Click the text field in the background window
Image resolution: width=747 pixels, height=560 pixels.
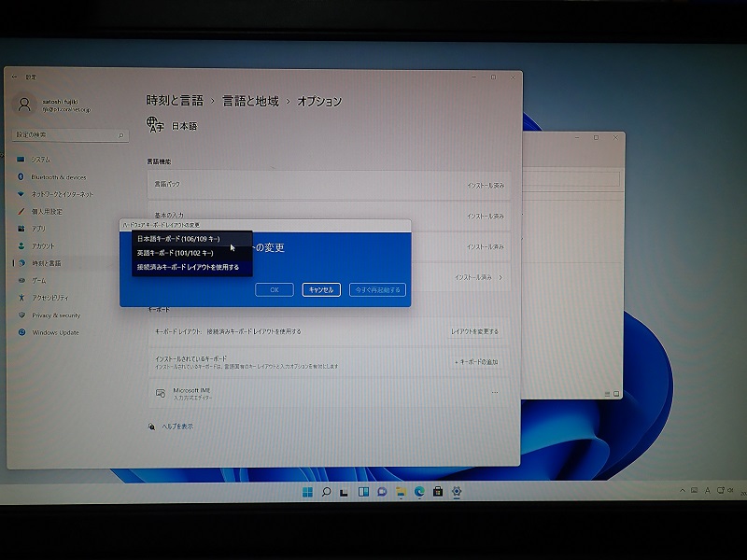tap(571, 179)
